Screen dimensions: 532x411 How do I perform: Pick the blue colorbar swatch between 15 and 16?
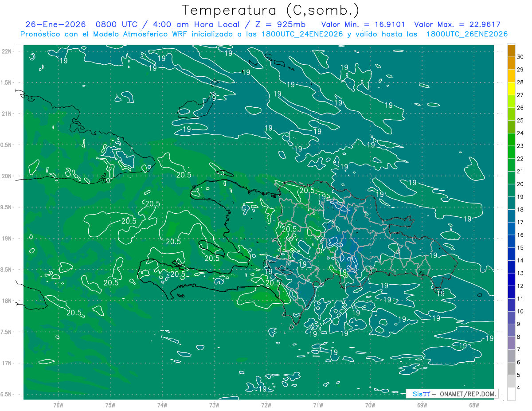coord(511,241)
